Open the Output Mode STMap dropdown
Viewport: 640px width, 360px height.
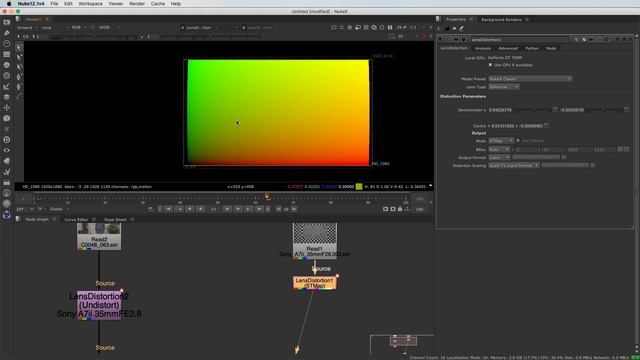click(501, 141)
